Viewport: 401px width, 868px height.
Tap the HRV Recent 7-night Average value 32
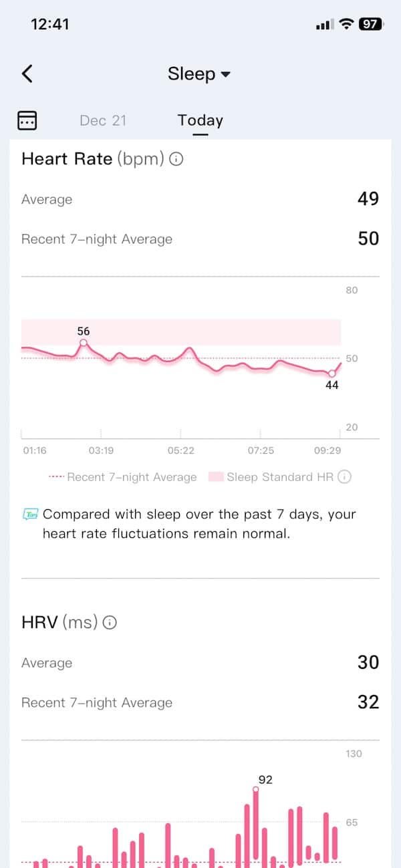[368, 702]
